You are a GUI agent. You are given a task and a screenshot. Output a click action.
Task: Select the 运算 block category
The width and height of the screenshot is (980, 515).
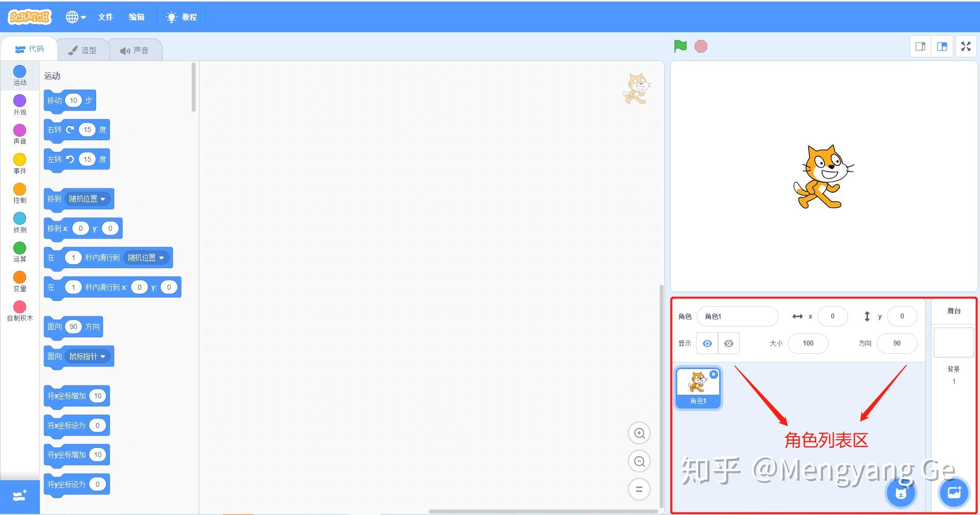pyautogui.click(x=20, y=252)
